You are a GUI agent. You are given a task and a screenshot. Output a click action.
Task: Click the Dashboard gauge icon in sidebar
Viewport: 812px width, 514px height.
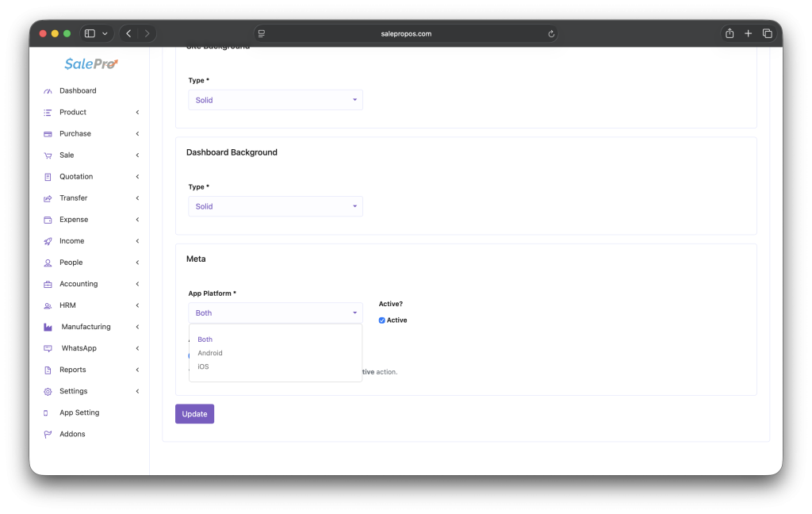(48, 91)
